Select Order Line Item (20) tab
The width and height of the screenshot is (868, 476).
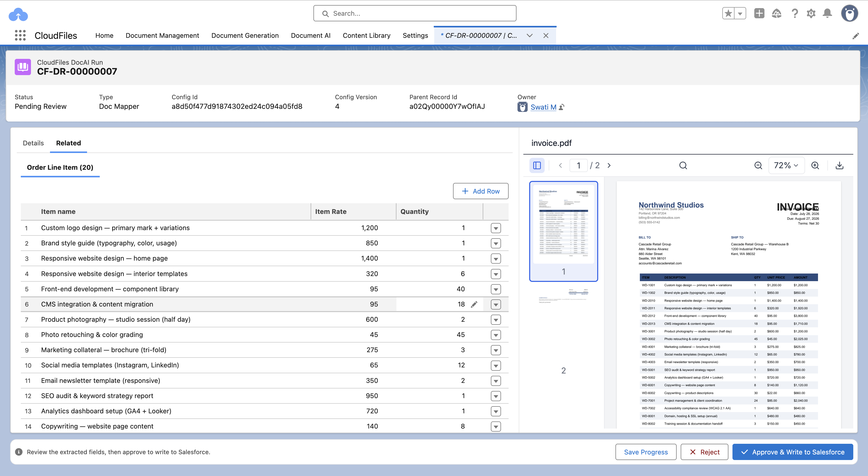(x=60, y=167)
